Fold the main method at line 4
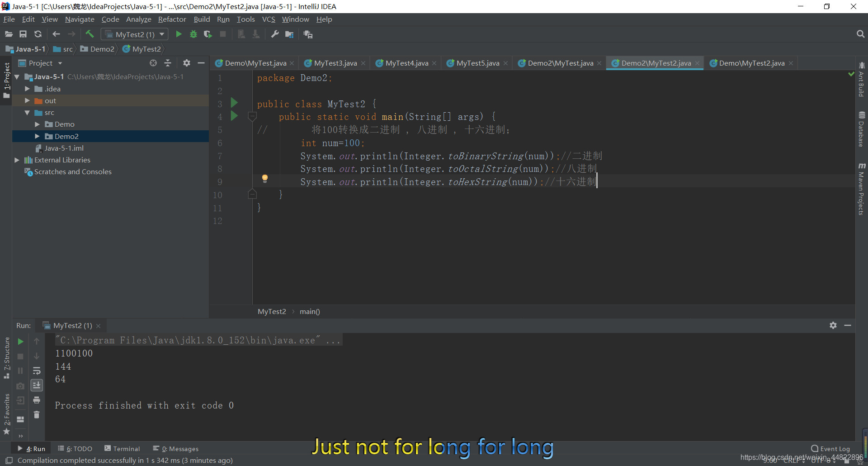Image resolution: width=868 pixels, height=466 pixels. click(252, 117)
